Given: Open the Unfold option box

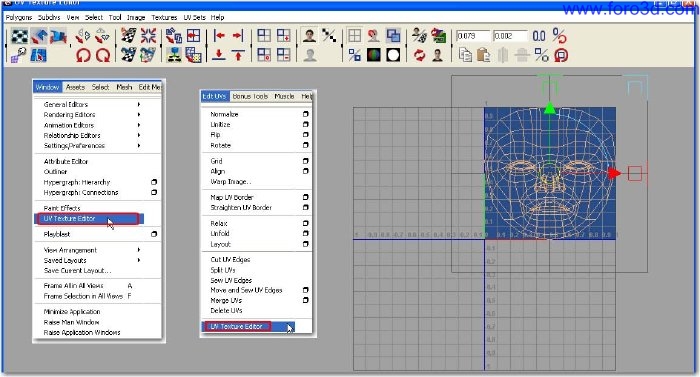Looking at the screenshot, I should [306, 233].
